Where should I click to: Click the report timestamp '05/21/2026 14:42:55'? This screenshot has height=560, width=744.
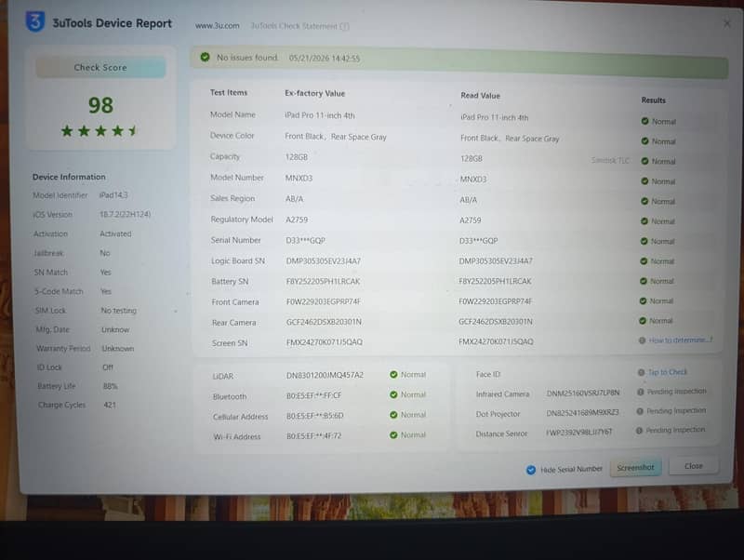(324, 59)
